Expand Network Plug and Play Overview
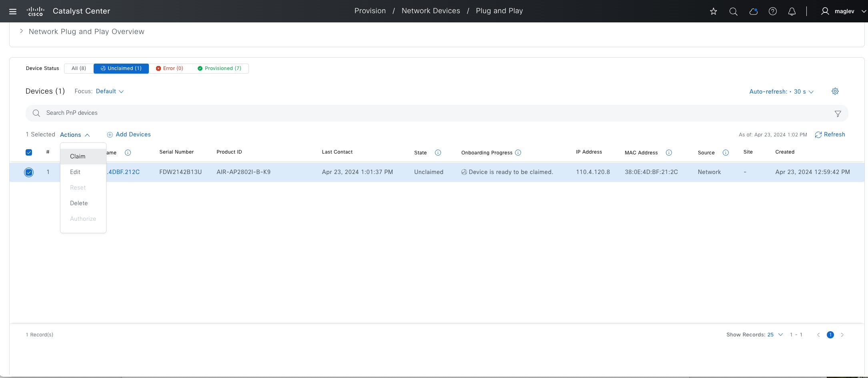 [22, 31]
